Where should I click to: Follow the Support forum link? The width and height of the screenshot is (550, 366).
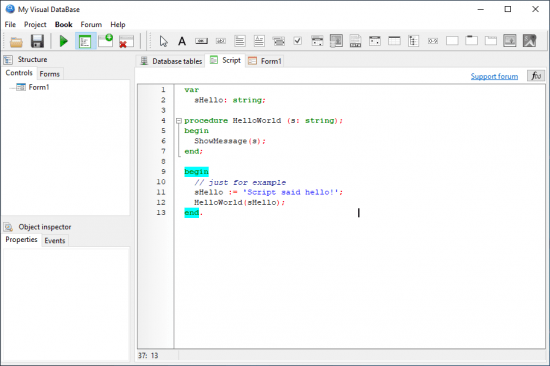494,76
